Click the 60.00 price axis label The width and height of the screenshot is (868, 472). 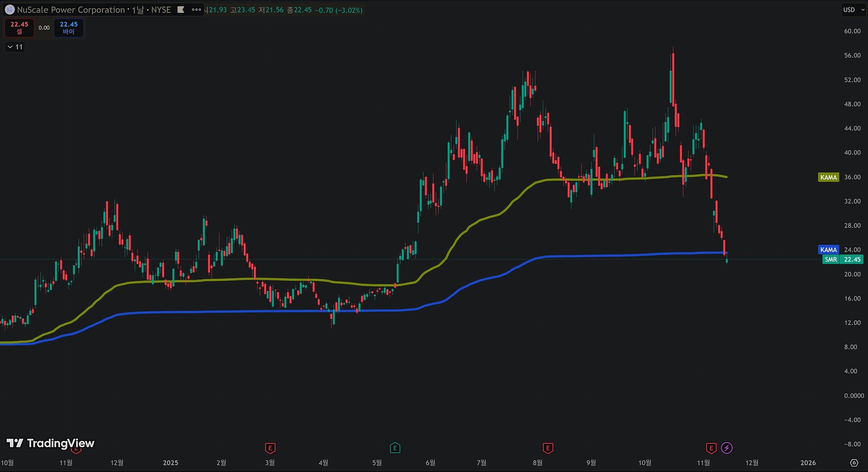pos(852,31)
